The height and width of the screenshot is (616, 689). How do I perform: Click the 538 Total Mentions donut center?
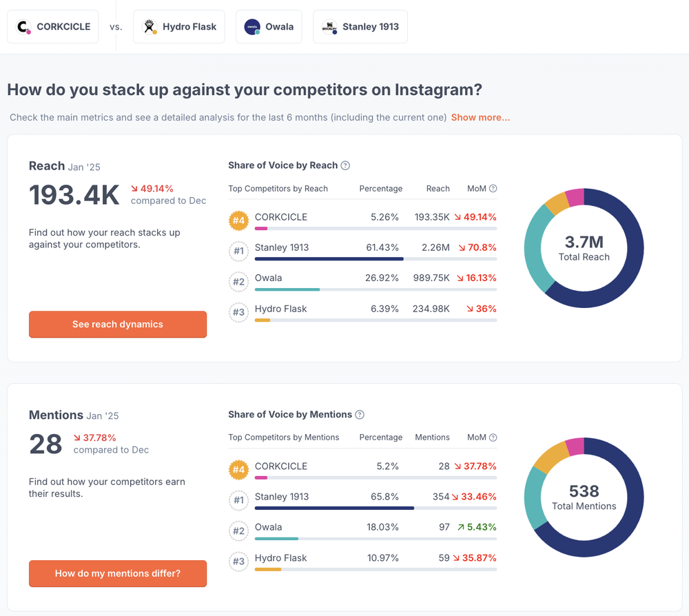click(584, 497)
